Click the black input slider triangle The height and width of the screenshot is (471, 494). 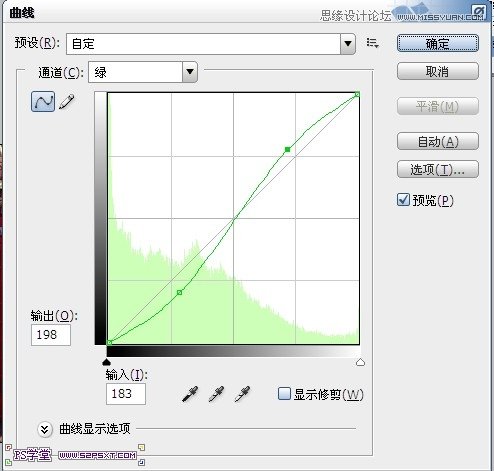(106, 362)
